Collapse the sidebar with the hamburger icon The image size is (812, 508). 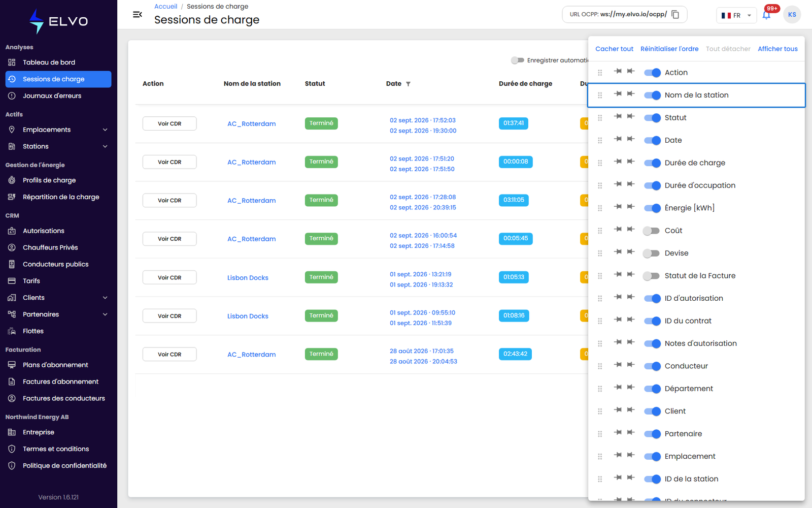[x=137, y=14]
